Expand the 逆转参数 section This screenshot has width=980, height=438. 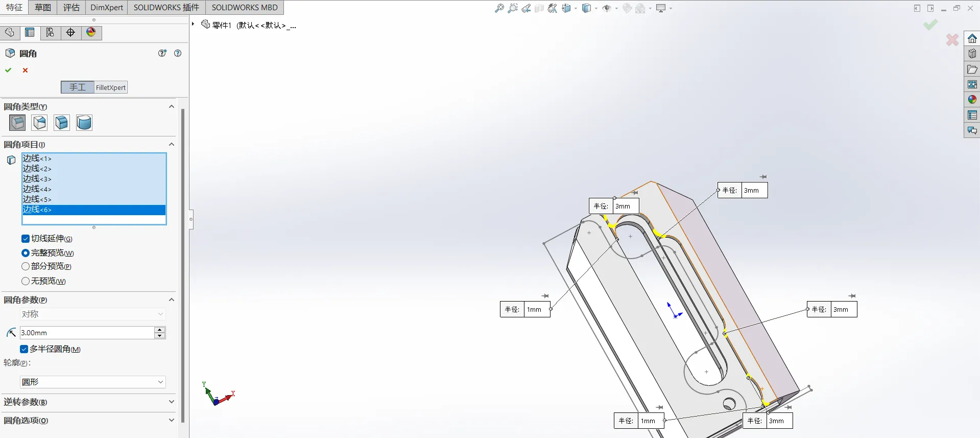click(172, 402)
